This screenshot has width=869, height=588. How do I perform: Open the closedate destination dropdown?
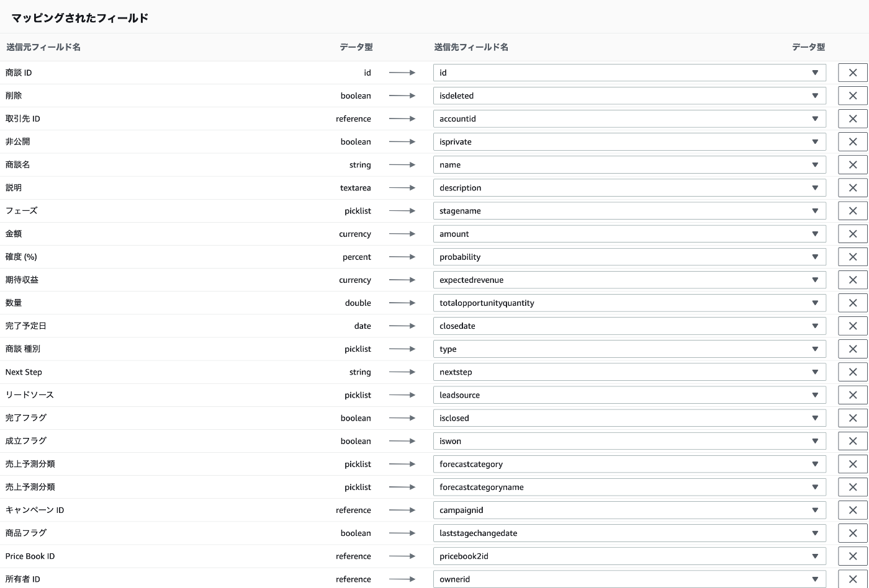pos(629,326)
